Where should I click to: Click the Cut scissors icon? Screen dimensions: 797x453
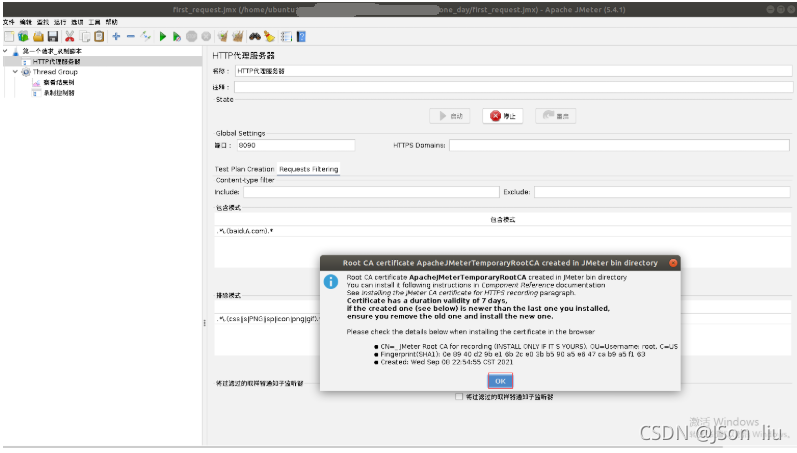click(x=70, y=37)
